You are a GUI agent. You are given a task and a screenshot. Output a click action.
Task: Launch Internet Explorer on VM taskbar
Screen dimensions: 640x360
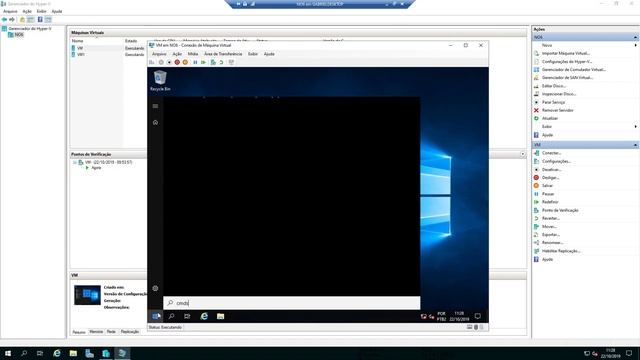[204, 316]
